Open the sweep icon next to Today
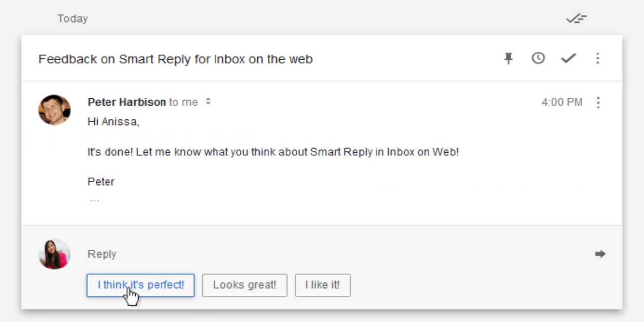Image resolution: width=644 pixels, height=322 pixels. pyautogui.click(x=576, y=18)
